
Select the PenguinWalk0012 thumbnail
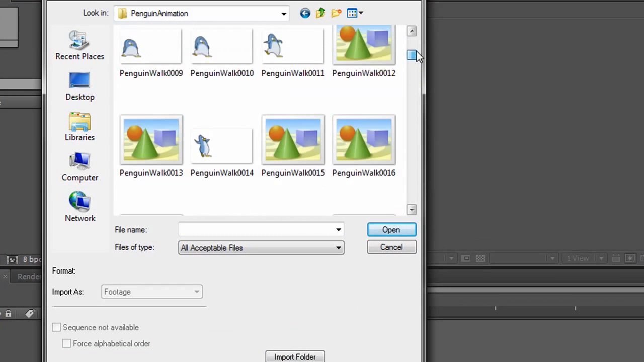point(364,45)
